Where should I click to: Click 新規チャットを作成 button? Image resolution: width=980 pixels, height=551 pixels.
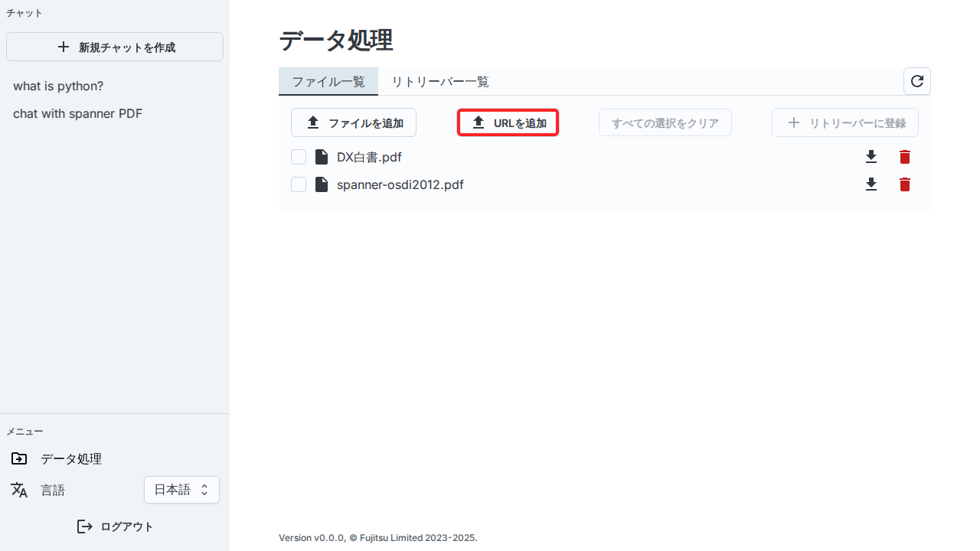tap(115, 47)
